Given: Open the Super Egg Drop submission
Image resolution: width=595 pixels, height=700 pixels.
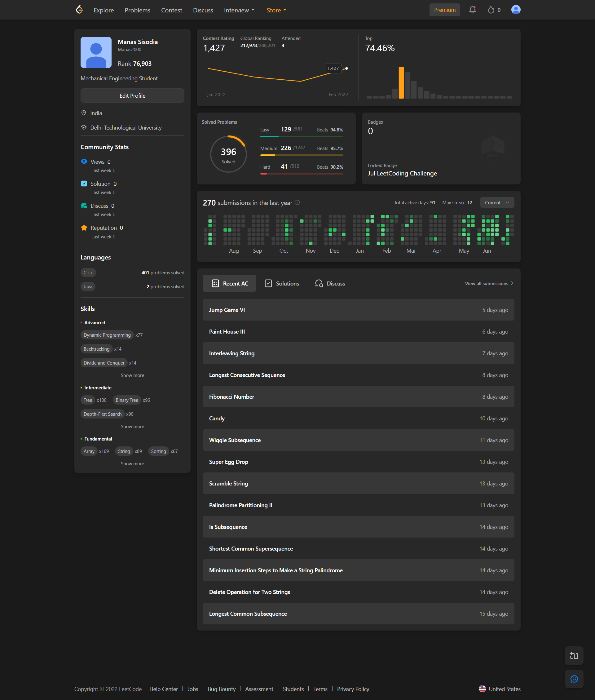Looking at the screenshot, I should [358, 462].
